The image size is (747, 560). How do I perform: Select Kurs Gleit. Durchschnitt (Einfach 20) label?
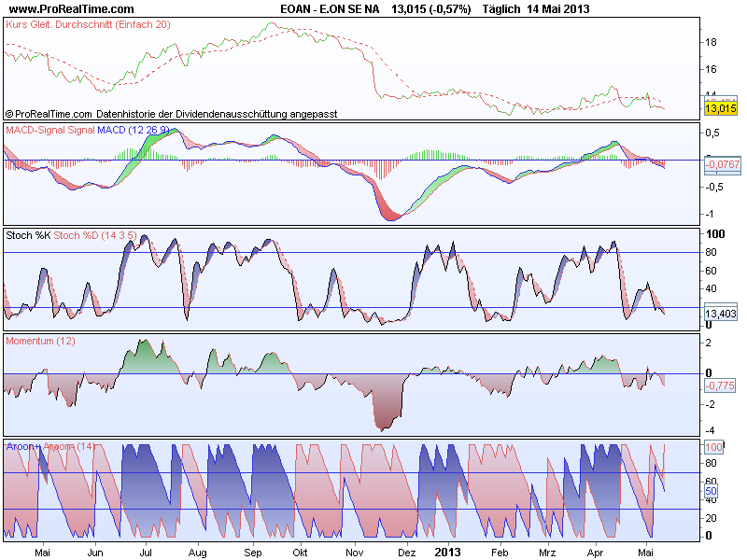click(x=88, y=24)
